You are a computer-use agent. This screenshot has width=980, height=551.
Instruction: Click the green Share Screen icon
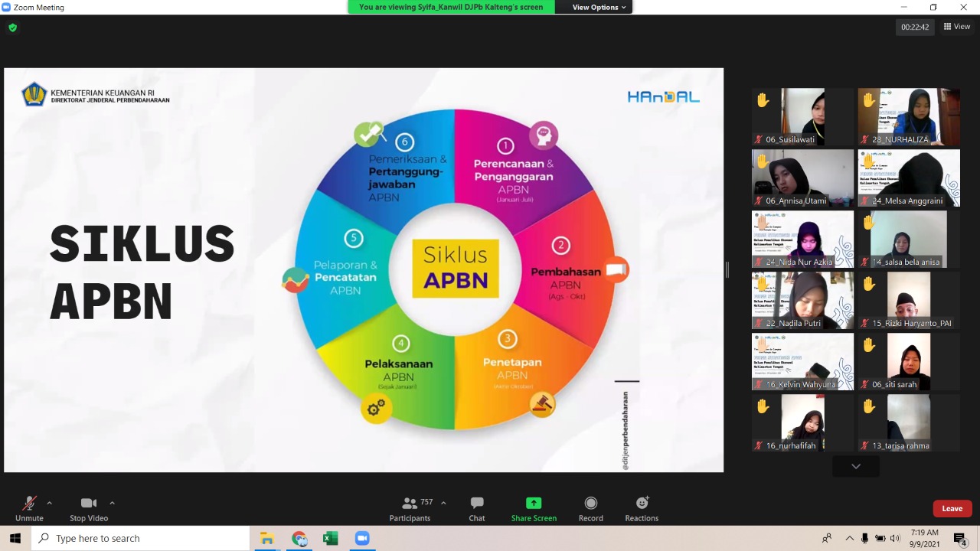click(534, 503)
